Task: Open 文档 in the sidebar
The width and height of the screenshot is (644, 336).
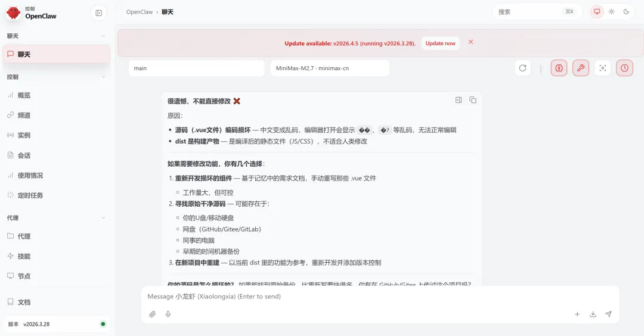Action: pos(57,302)
